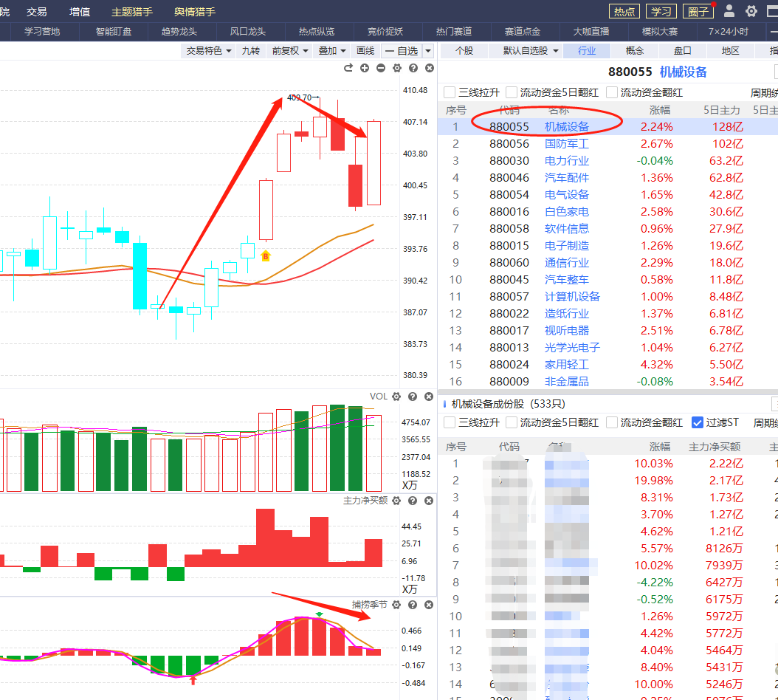Viewport: 778px width, 700px height.
Task: Enable 三线拉升 filter in industry list
Action: [x=450, y=92]
